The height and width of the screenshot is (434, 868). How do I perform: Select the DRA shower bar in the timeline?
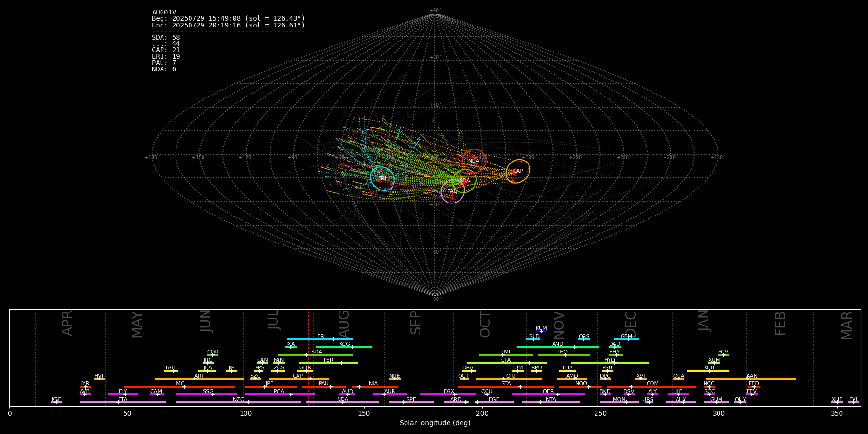pos(469,370)
